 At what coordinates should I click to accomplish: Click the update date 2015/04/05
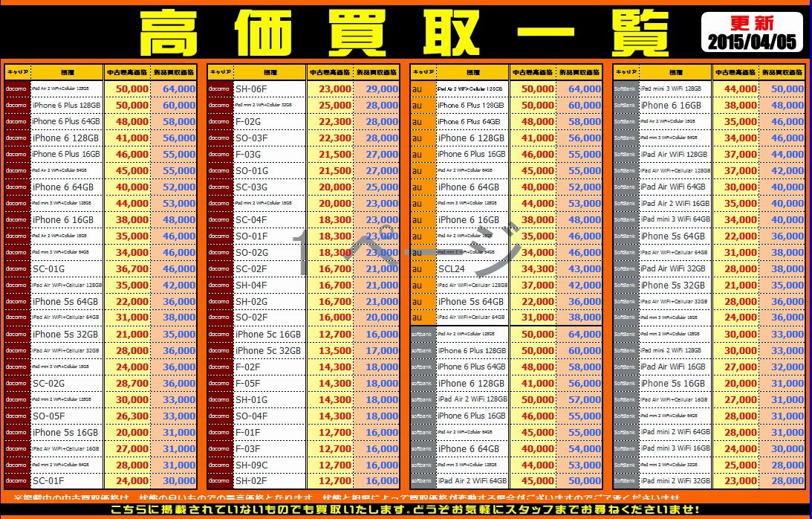point(752,42)
